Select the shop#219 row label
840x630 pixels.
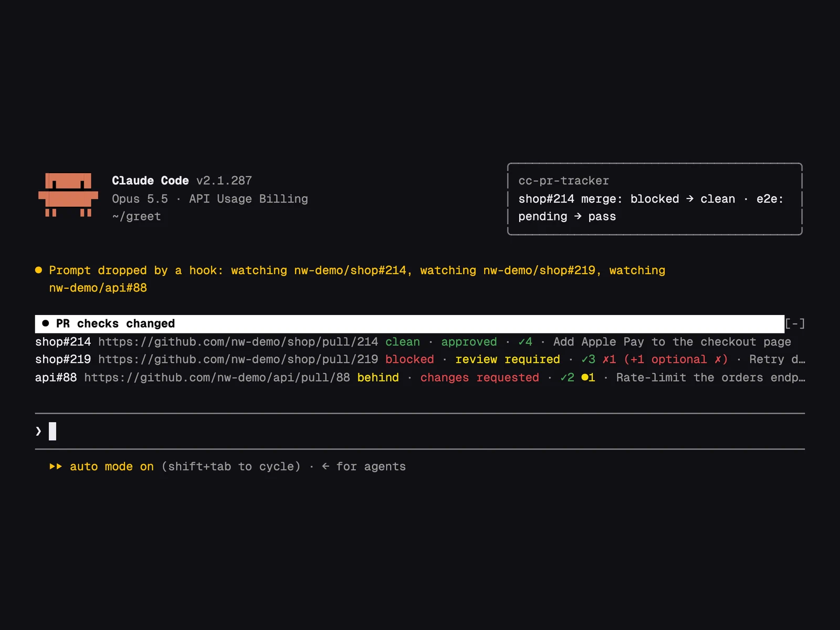click(x=63, y=360)
